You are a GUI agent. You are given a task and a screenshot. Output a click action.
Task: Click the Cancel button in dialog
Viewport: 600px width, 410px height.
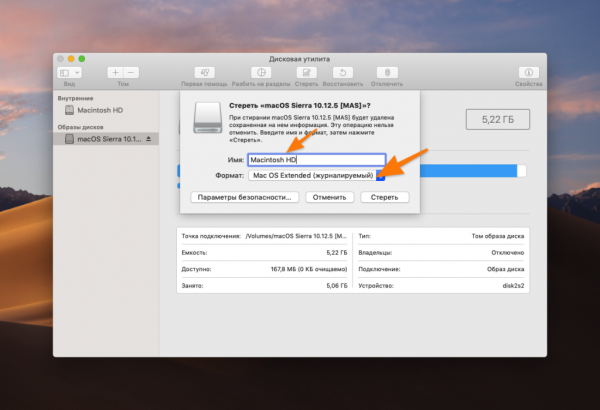coord(329,197)
